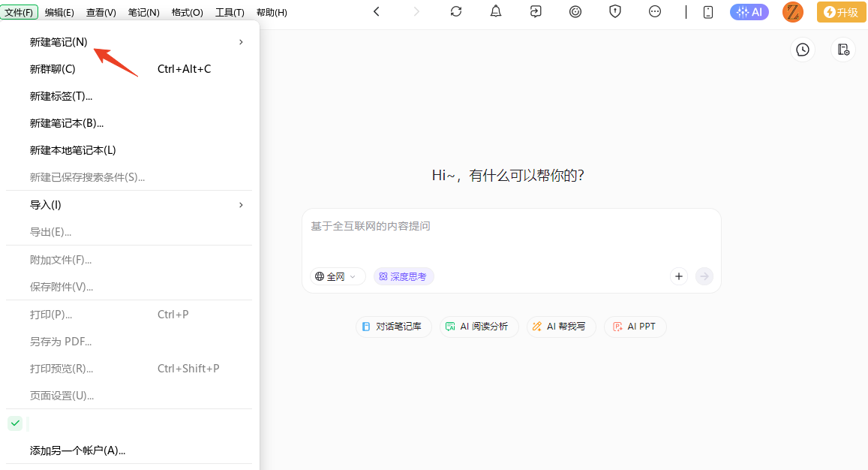Open chat history clock icon
The height and width of the screenshot is (470, 868).
[x=802, y=50]
